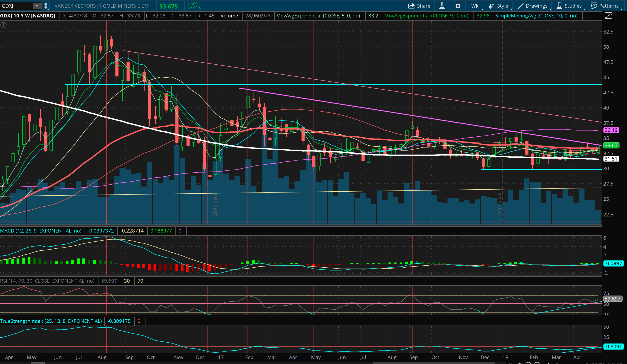Click SimpleMovingAvg 10-period study label

tap(536, 16)
